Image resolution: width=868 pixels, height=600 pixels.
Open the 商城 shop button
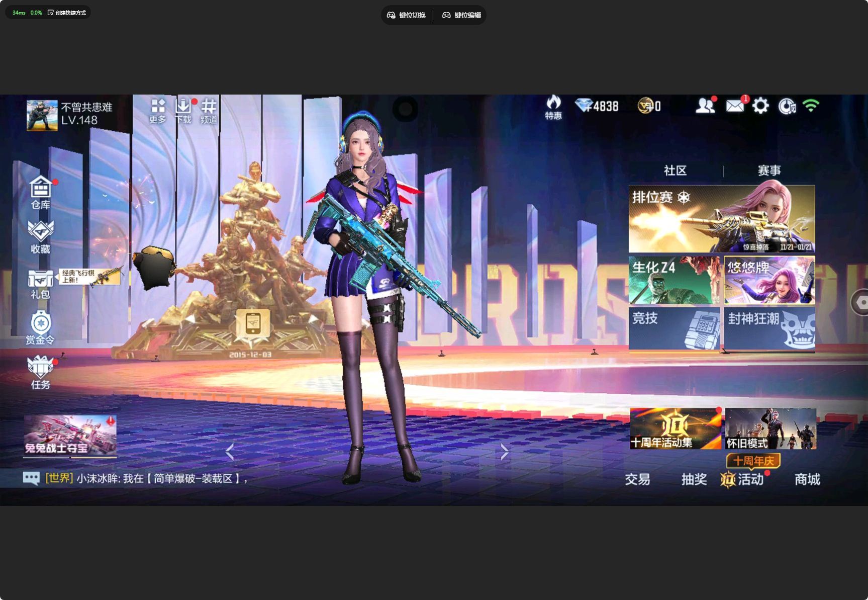tap(807, 479)
